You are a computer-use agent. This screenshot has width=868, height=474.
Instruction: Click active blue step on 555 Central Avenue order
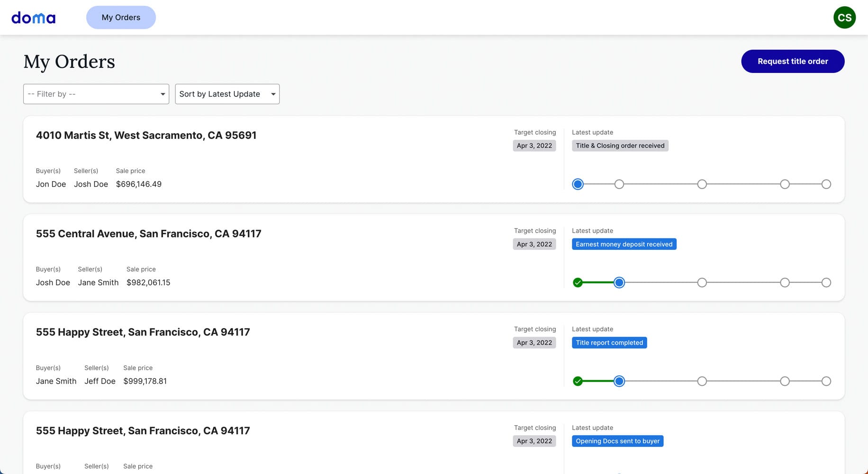click(x=619, y=283)
